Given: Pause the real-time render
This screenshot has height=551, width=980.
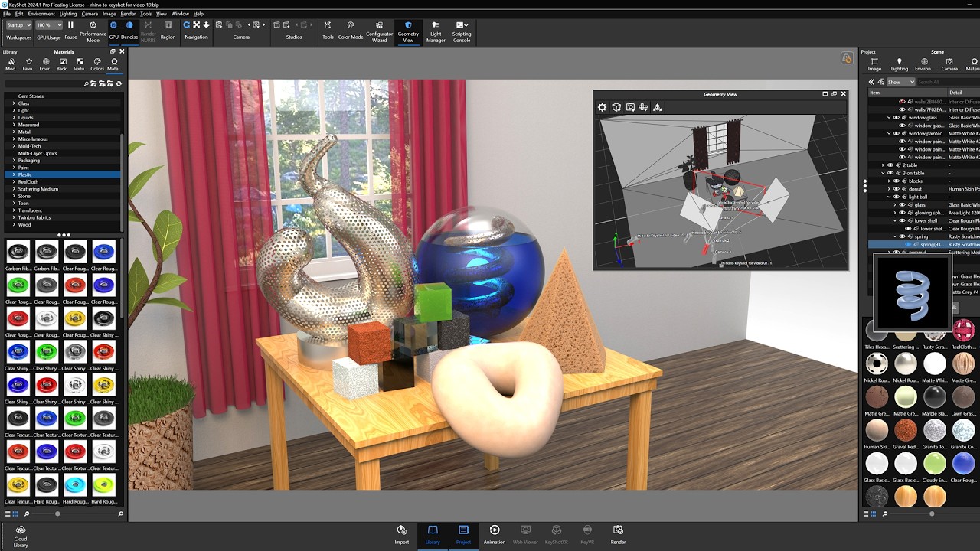Looking at the screenshot, I should click(70, 31).
